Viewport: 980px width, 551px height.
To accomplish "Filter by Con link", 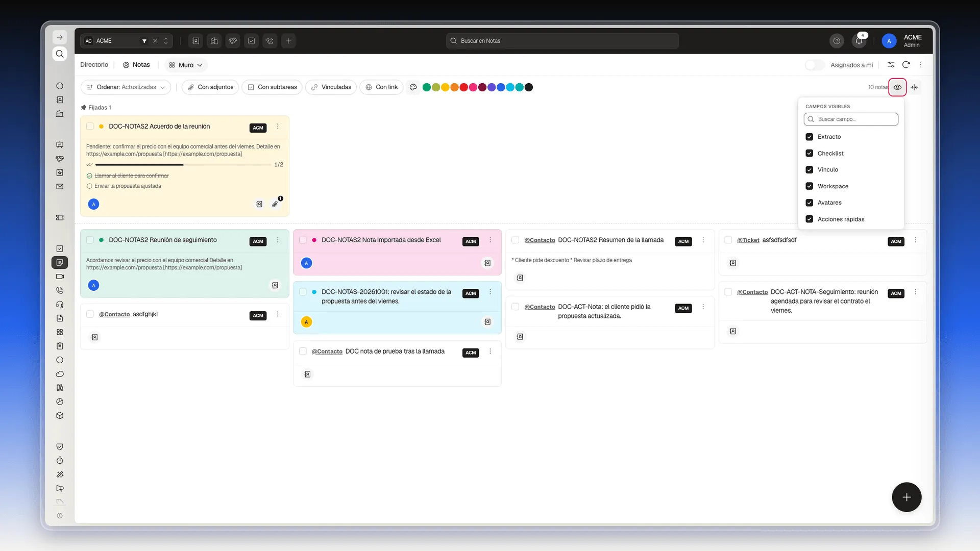I will point(381,87).
